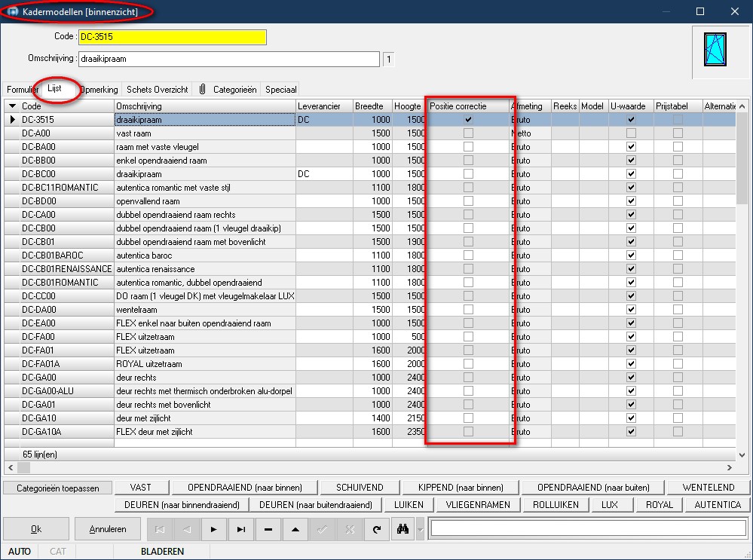Toggle Positie correctie for DC-3515

[468, 120]
